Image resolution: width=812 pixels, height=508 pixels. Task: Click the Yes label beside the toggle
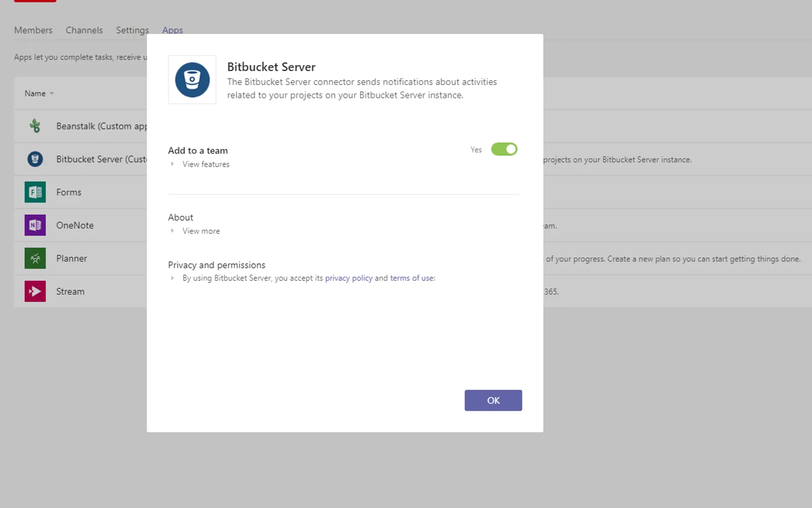click(476, 149)
